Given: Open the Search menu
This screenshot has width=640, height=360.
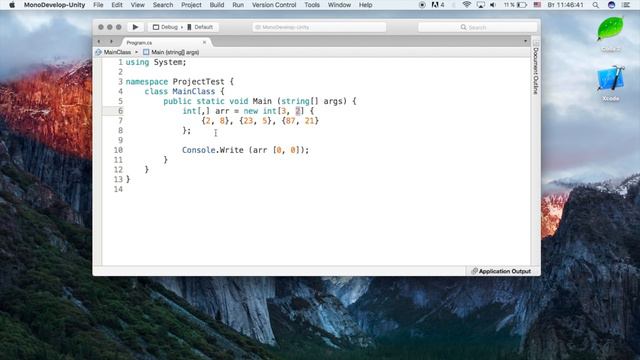Looking at the screenshot, I should click(163, 5).
